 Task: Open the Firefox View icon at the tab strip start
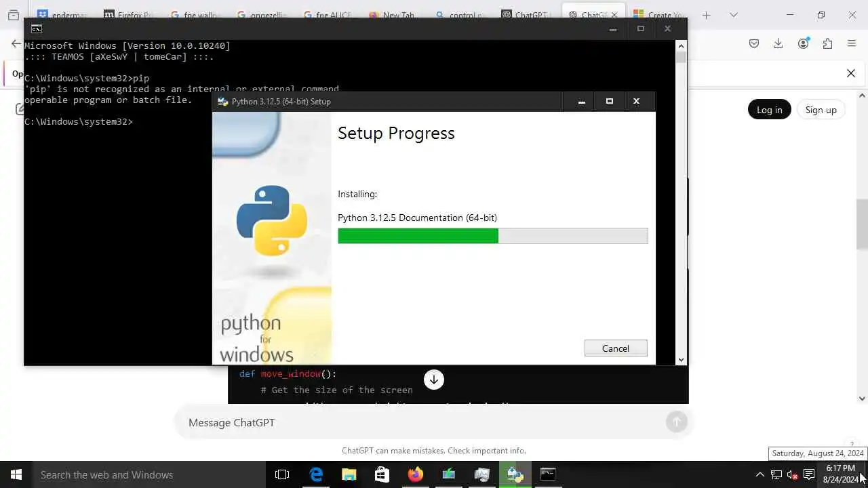point(13,15)
